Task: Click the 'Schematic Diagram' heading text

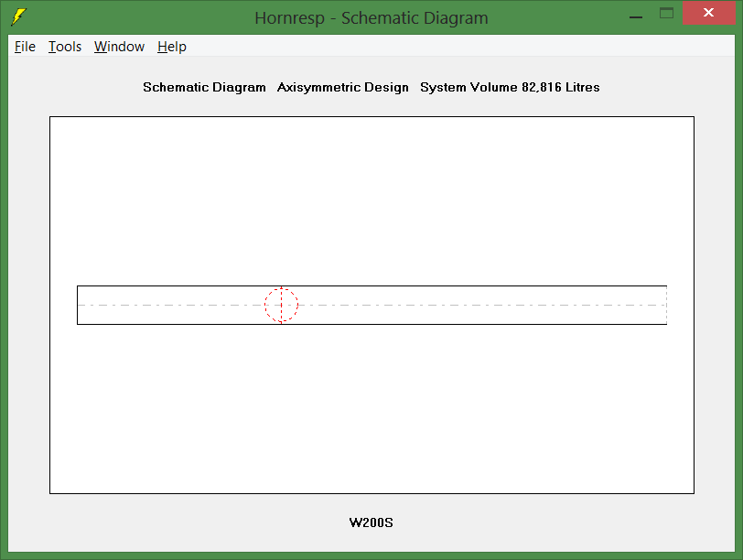Action: (x=204, y=87)
